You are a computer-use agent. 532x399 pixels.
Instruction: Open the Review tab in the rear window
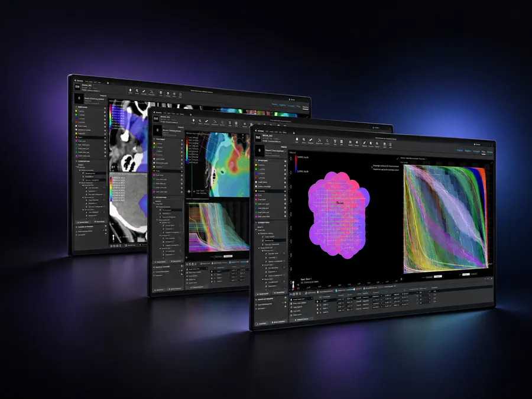point(306,107)
